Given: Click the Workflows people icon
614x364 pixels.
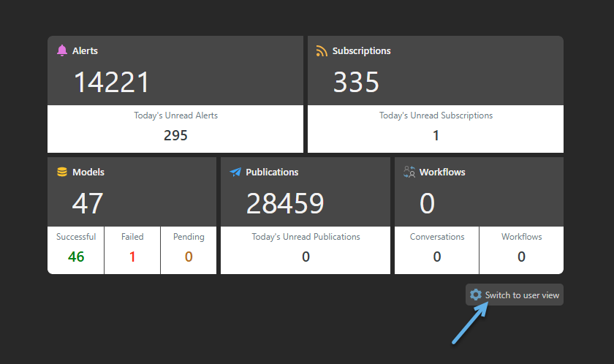Looking at the screenshot, I should 409,172.
